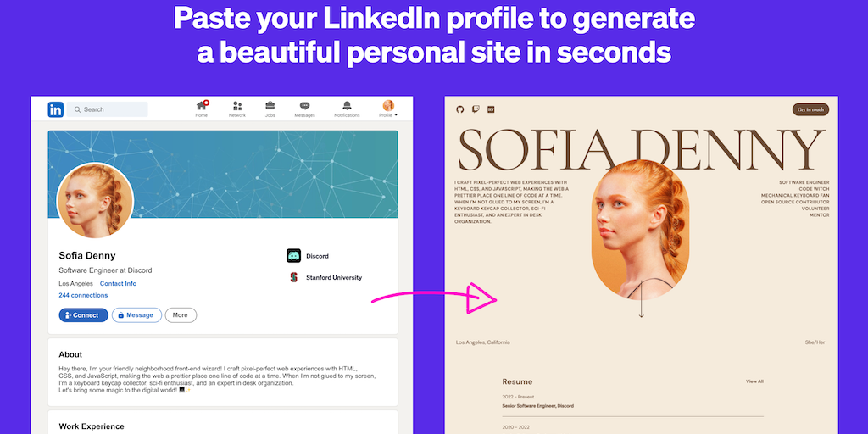Click the LinkedIn search field

(x=108, y=109)
